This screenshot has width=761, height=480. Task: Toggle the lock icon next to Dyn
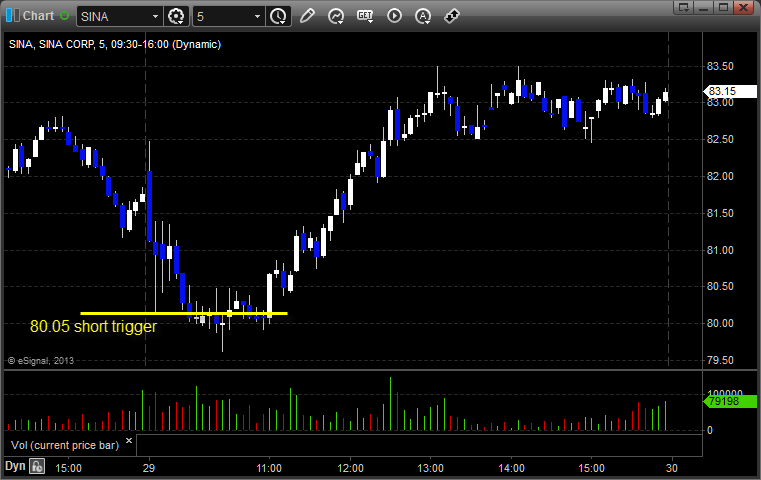pyautogui.click(x=37, y=466)
